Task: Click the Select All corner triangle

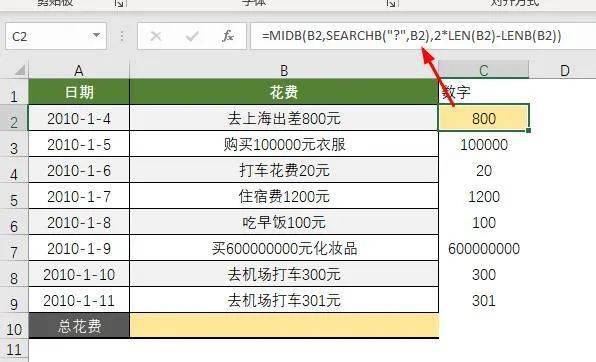Action: coord(19,70)
